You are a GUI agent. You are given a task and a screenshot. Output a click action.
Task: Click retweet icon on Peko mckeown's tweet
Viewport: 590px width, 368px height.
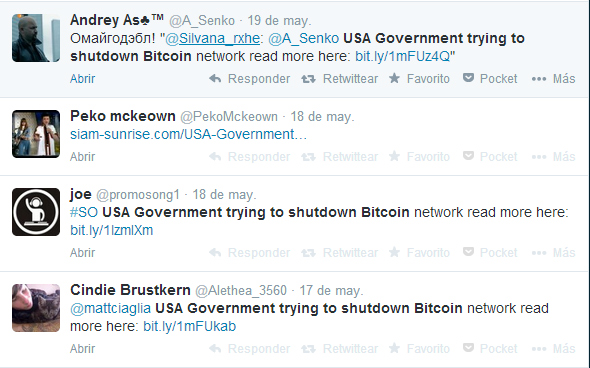tap(308, 157)
